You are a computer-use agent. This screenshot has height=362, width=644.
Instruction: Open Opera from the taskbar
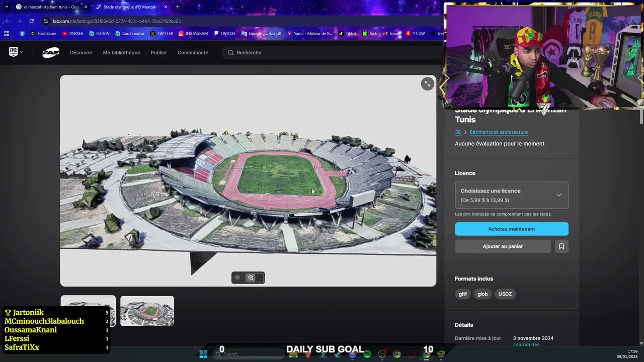click(412, 354)
